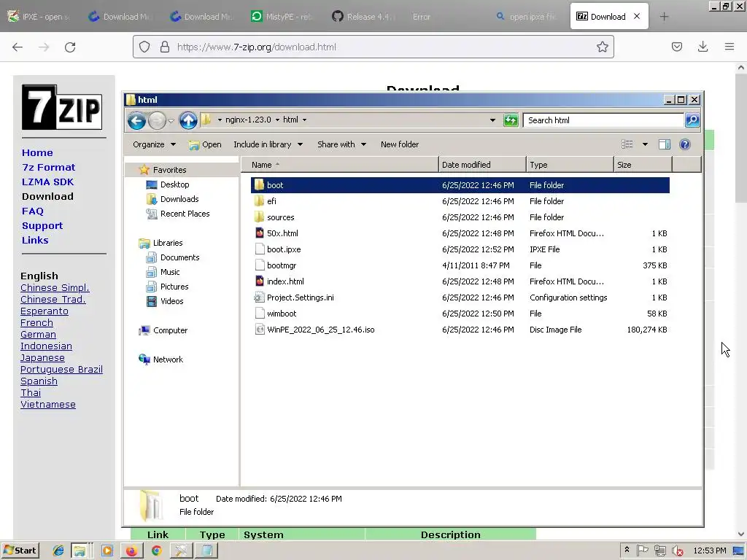Viewport: 747px width, 560px height.
Task: Select boot.ipxe file row
Action: 460,249
